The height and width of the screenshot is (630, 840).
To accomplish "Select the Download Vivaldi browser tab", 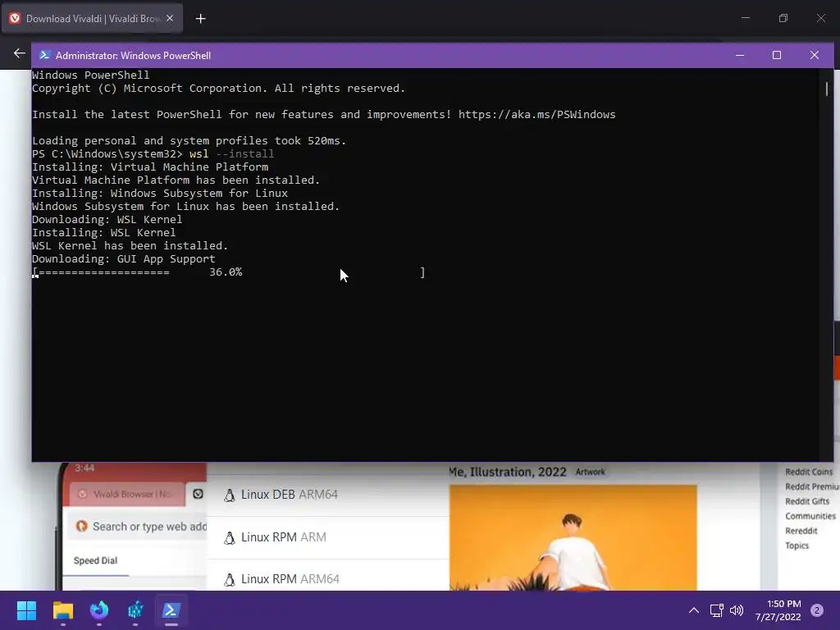I will pyautogui.click(x=92, y=19).
